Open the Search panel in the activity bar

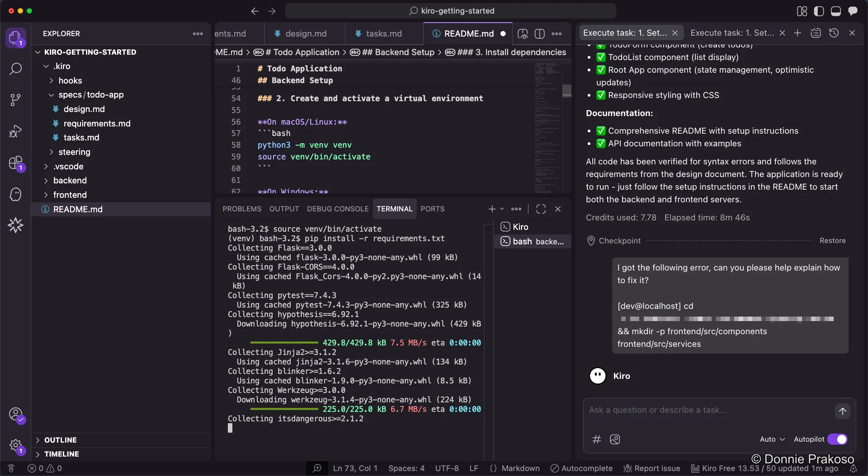pos(16,69)
